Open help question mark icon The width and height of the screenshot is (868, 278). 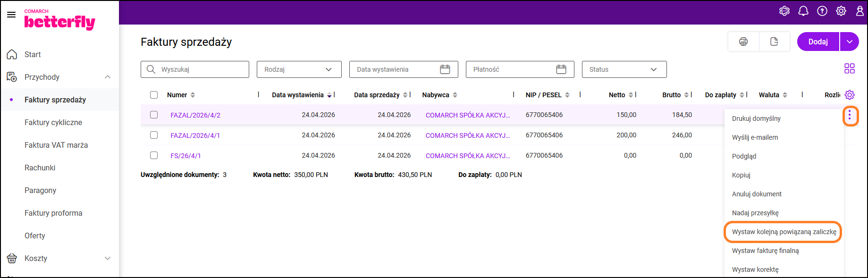click(x=822, y=11)
